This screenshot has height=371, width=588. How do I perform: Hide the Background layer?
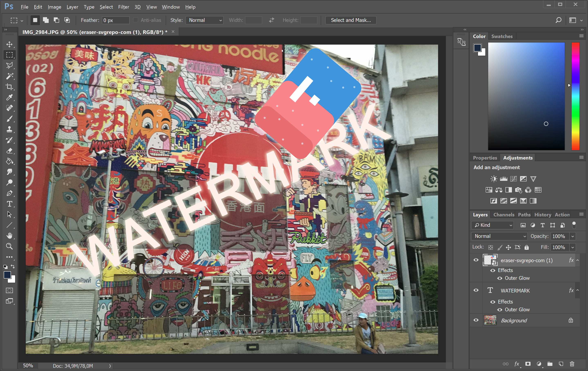pos(476,320)
